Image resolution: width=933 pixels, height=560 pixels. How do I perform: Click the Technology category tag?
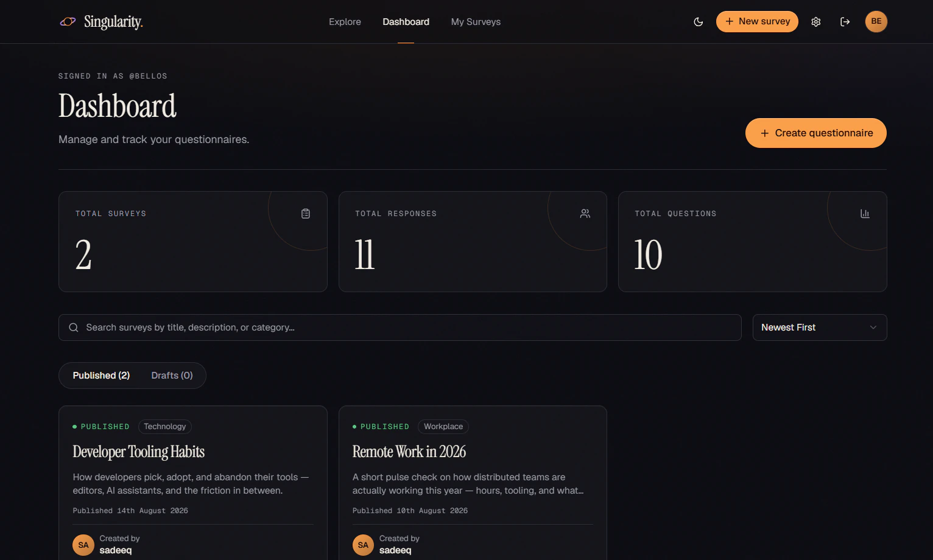click(x=165, y=427)
